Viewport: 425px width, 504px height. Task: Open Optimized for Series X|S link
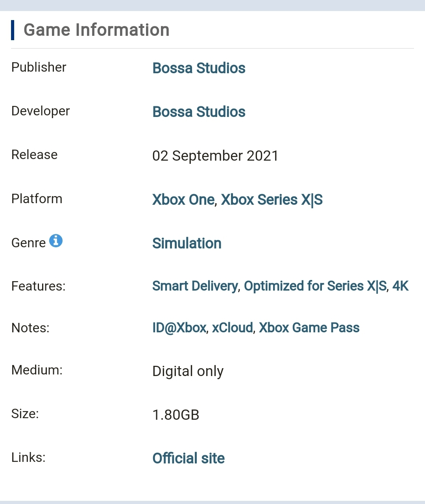pos(315,286)
